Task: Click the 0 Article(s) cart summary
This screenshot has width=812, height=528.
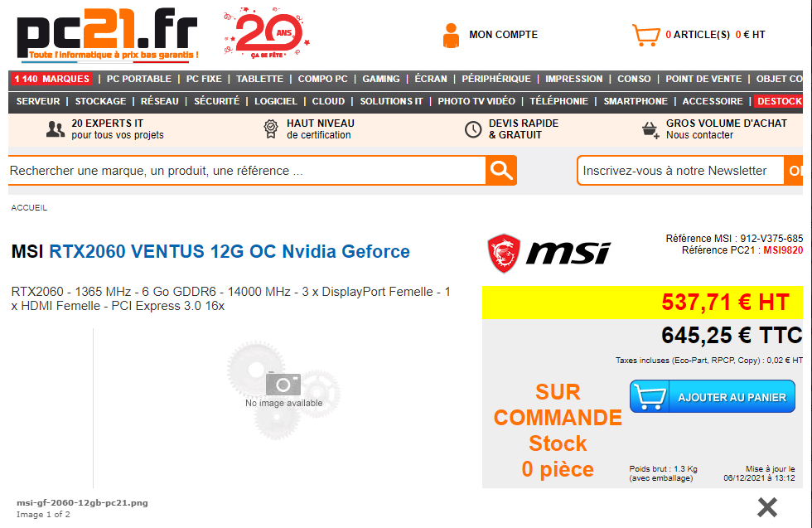Action: (715, 35)
